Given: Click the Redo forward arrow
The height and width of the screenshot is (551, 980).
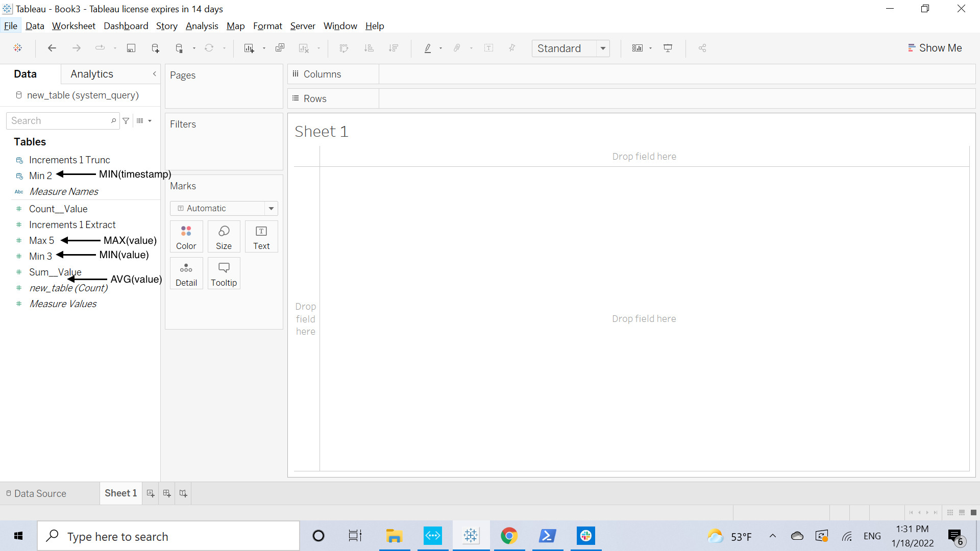Looking at the screenshot, I should [77, 48].
